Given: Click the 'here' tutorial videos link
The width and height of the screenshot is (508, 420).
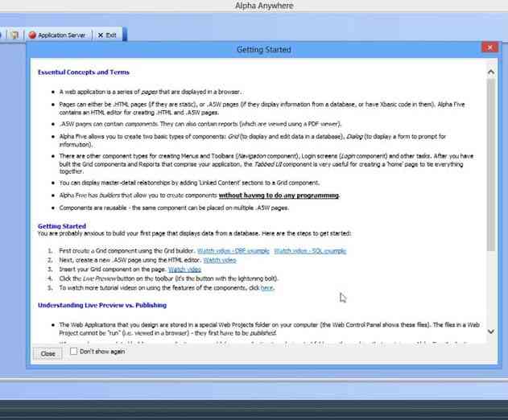Looking at the screenshot, I should 267,288.
